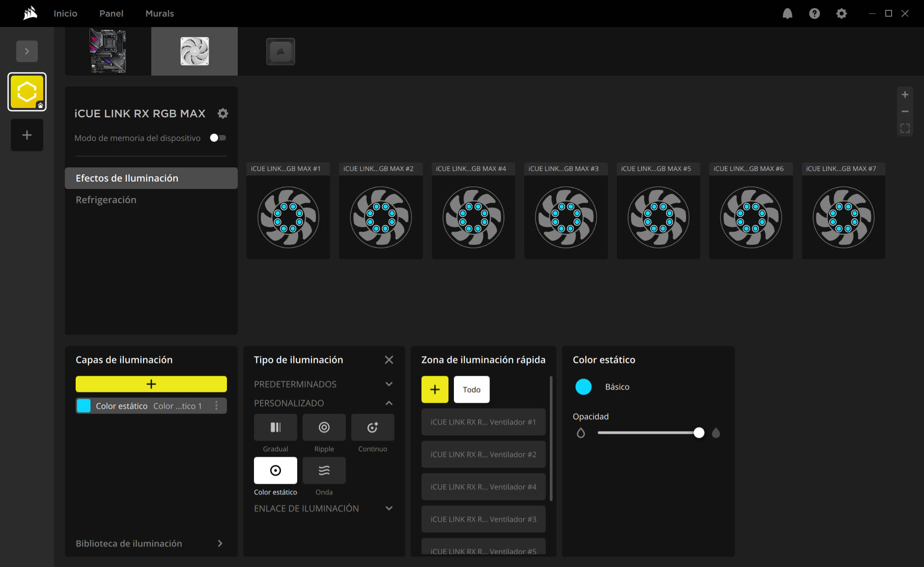Open iCUE LINK RX RGB MAX device settings gear
The height and width of the screenshot is (567, 924).
(223, 113)
